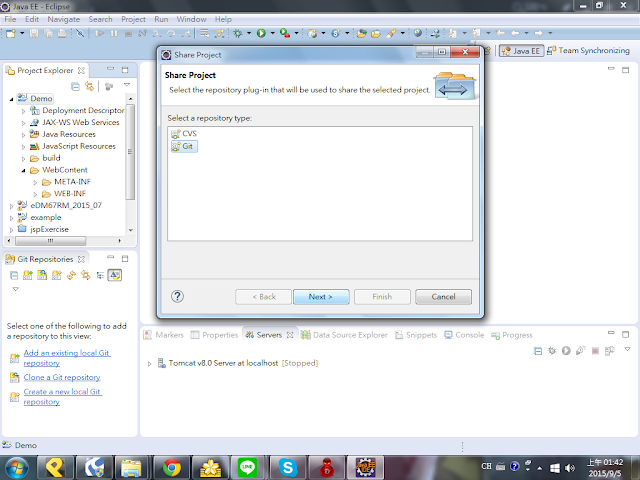Open the Edit menu
This screenshot has width=640, height=480.
[31, 19]
